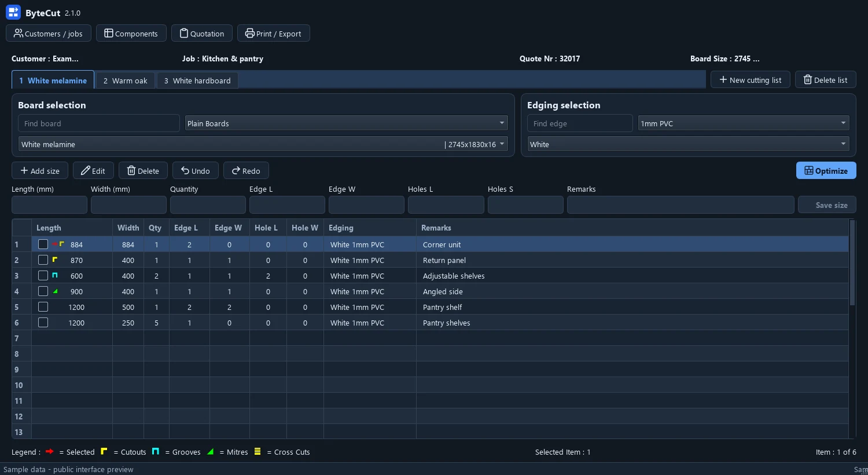Open the White edging colour dropdown
Image resolution: width=868 pixels, height=475 pixels.
(x=689, y=144)
